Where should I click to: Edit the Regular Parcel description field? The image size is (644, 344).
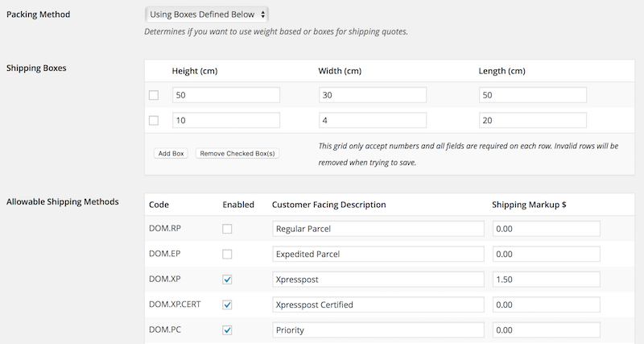tap(378, 229)
